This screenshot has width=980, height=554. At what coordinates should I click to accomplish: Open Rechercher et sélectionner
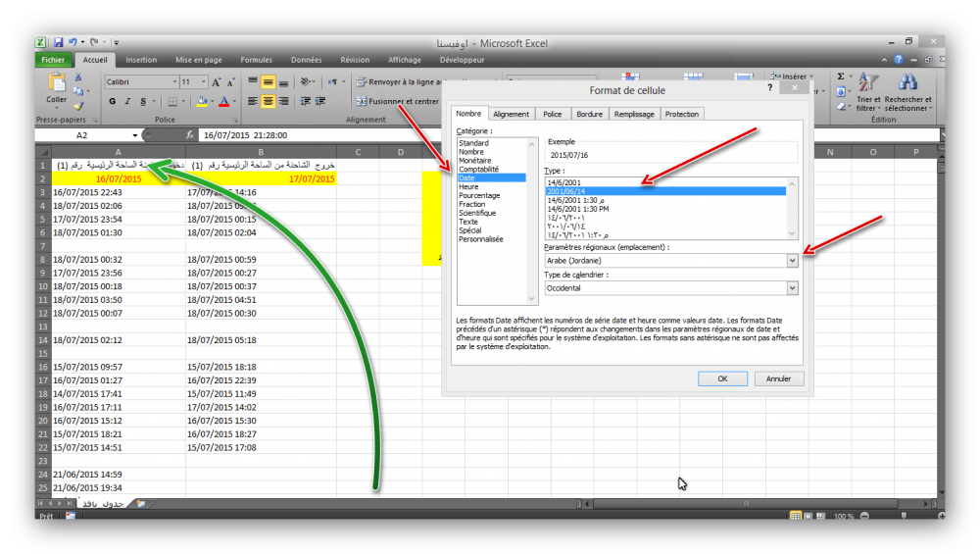point(907,92)
